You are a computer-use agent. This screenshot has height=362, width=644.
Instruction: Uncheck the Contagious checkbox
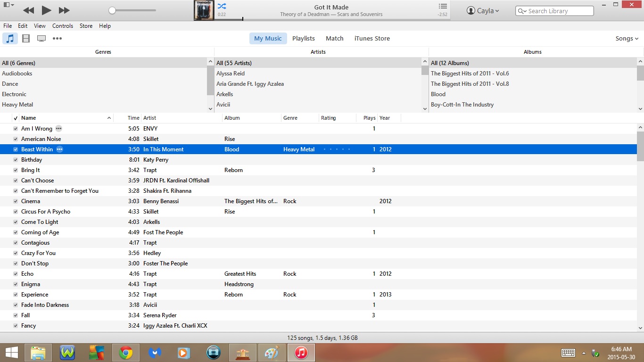(16, 243)
